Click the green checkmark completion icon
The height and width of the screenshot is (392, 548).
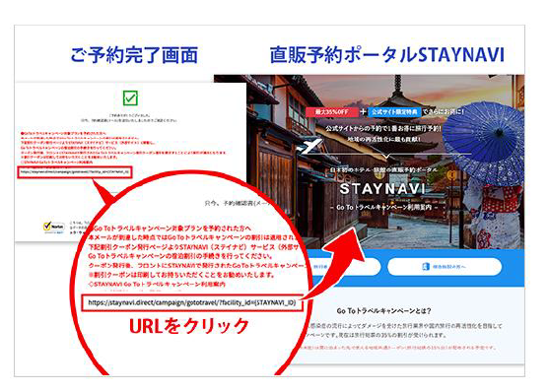point(130,98)
